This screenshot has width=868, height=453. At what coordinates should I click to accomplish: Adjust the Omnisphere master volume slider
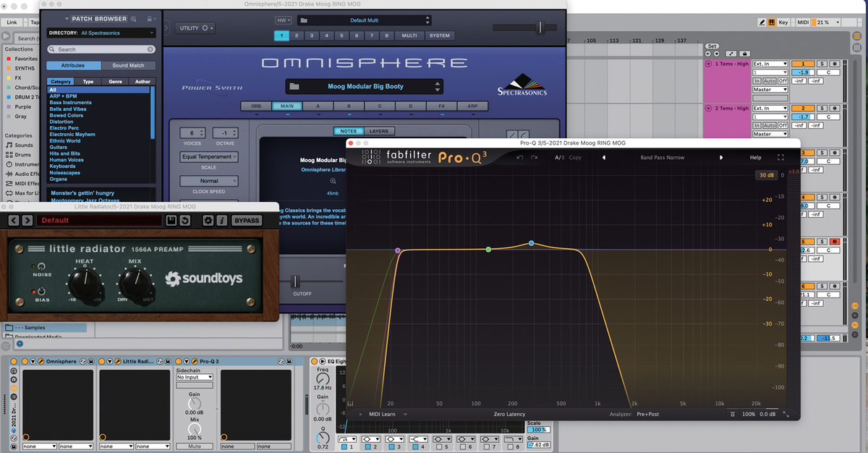540,27
